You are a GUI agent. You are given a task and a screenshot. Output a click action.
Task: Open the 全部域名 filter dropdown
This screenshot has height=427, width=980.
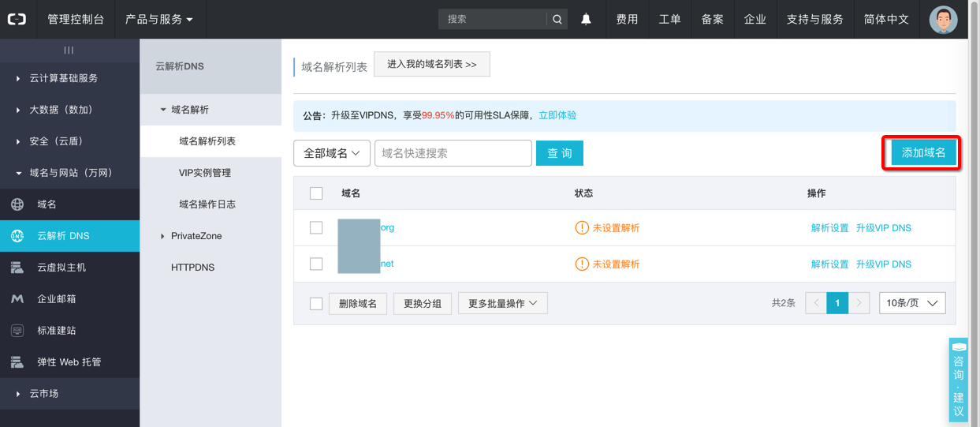pos(332,153)
